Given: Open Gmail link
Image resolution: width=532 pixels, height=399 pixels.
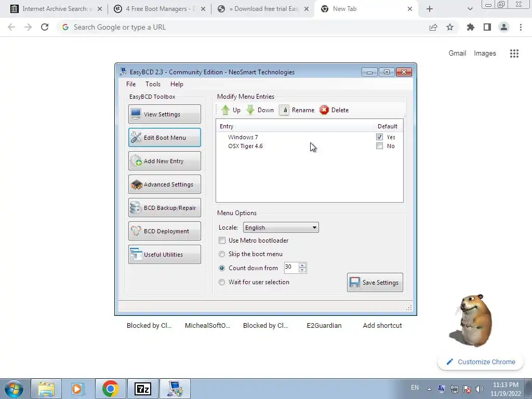Looking at the screenshot, I should 457,54.
